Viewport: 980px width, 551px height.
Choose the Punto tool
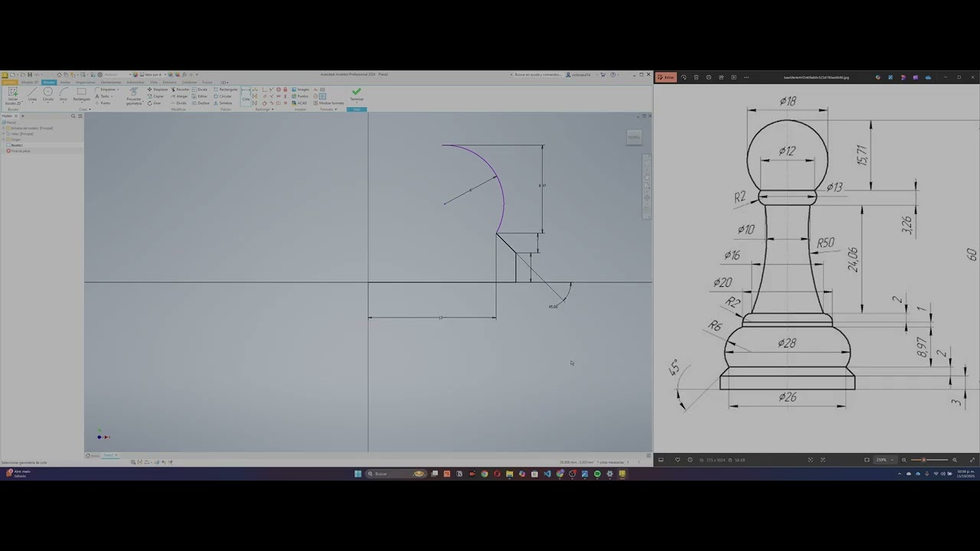click(103, 103)
